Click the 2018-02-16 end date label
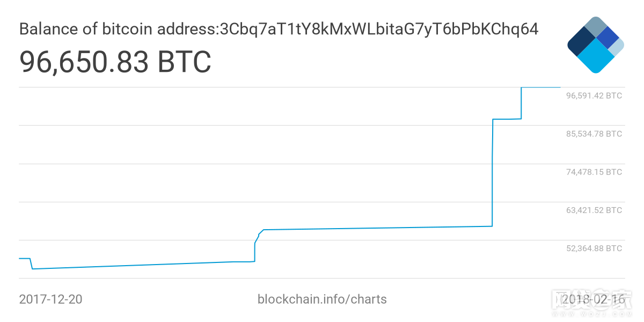 [595, 299]
